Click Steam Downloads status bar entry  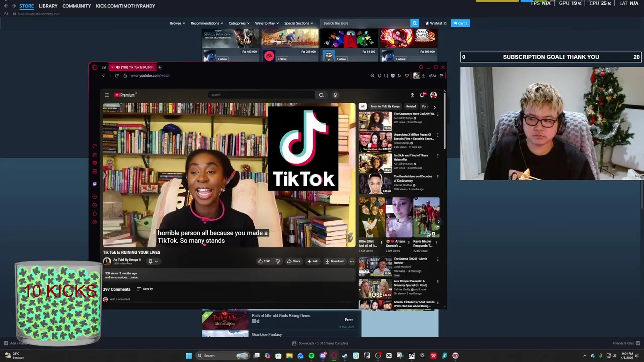tap(320, 343)
